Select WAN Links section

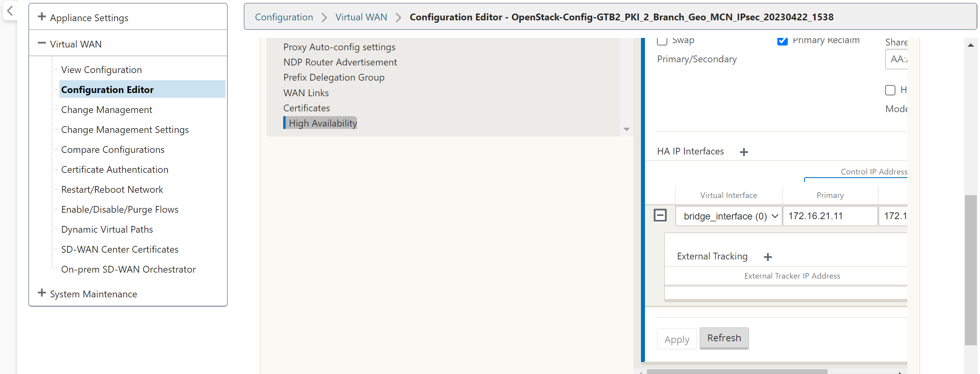(x=306, y=93)
